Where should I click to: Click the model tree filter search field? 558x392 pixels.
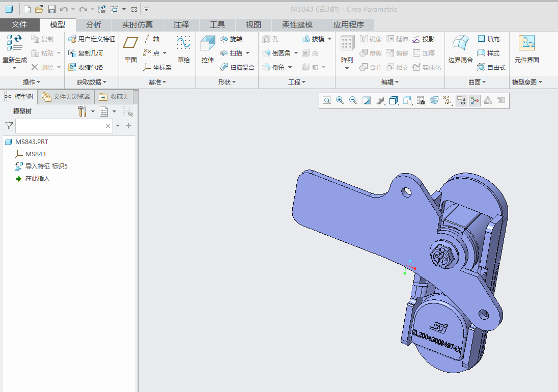(x=64, y=126)
